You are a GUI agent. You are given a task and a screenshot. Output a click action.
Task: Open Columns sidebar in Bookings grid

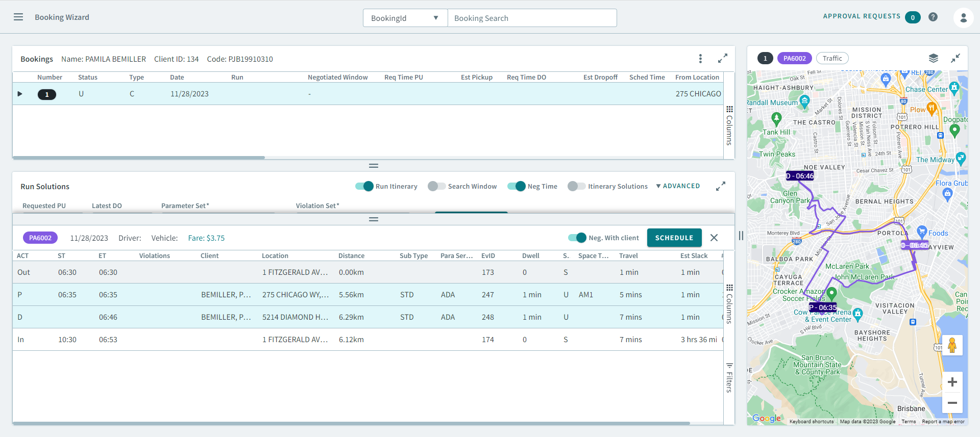click(x=729, y=125)
